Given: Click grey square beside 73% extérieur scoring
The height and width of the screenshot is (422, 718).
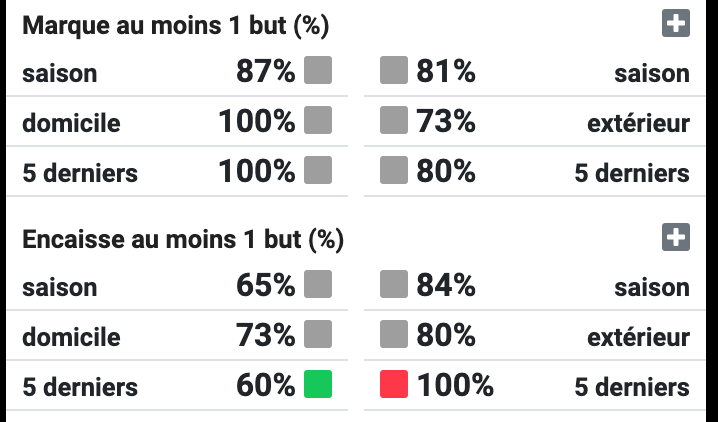Looking at the screenshot, I should click(x=394, y=120).
